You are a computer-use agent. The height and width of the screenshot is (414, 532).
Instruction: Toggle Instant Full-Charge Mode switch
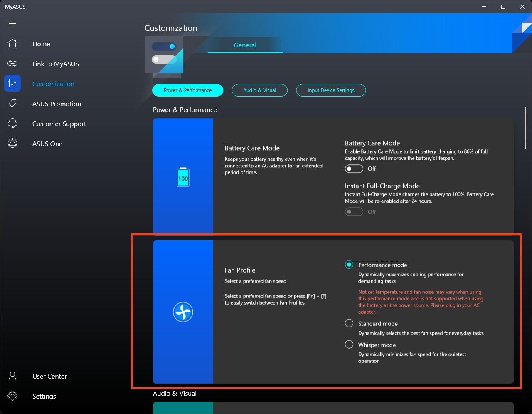(354, 212)
